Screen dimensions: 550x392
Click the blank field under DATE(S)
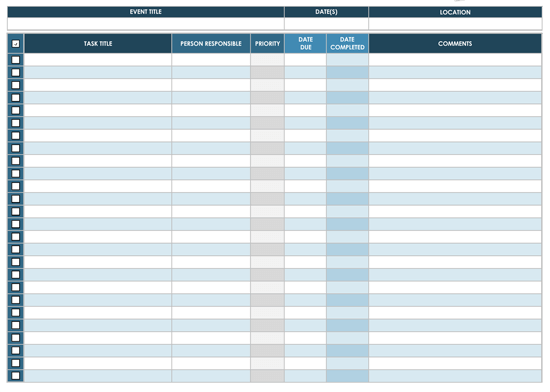pyautogui.click(x=326, y=23)
